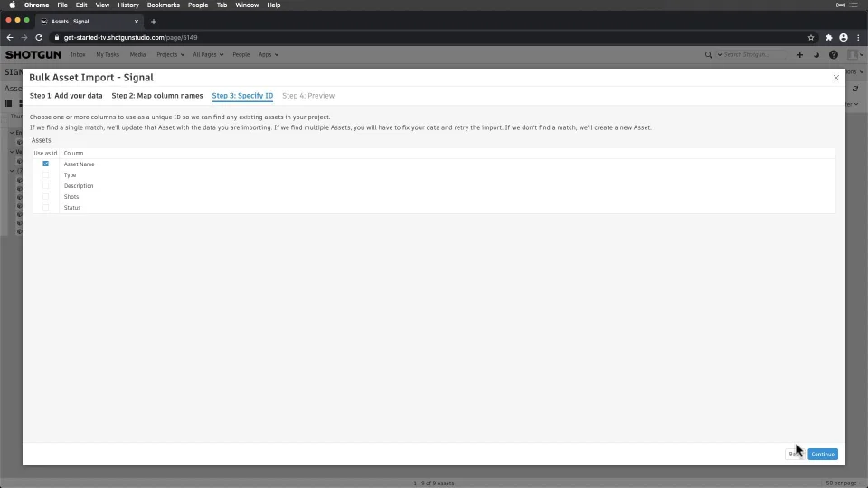Expand the Projects dropdown
868x488 pixels.
(x=171, y=55)
